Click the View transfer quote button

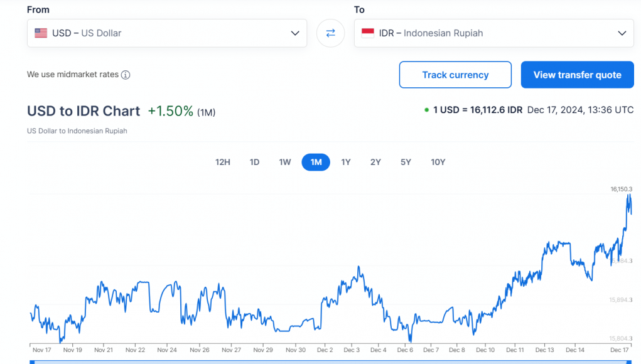tap(577, 75)
